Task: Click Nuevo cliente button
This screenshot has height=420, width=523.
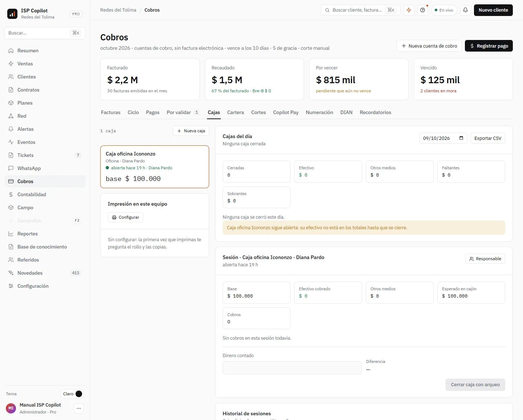Action: point(493,10)
